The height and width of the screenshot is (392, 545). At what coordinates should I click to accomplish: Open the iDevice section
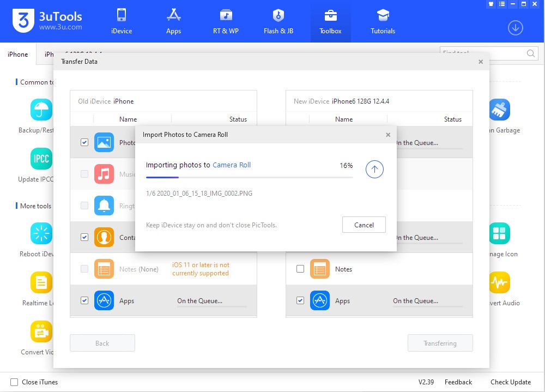(x=122, y=21)
